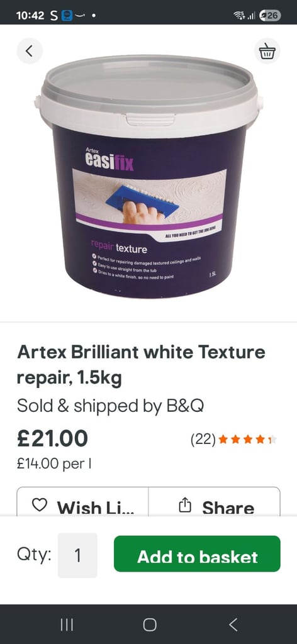Tap the status bar clock showing 10:42

[x=30, y=16]
